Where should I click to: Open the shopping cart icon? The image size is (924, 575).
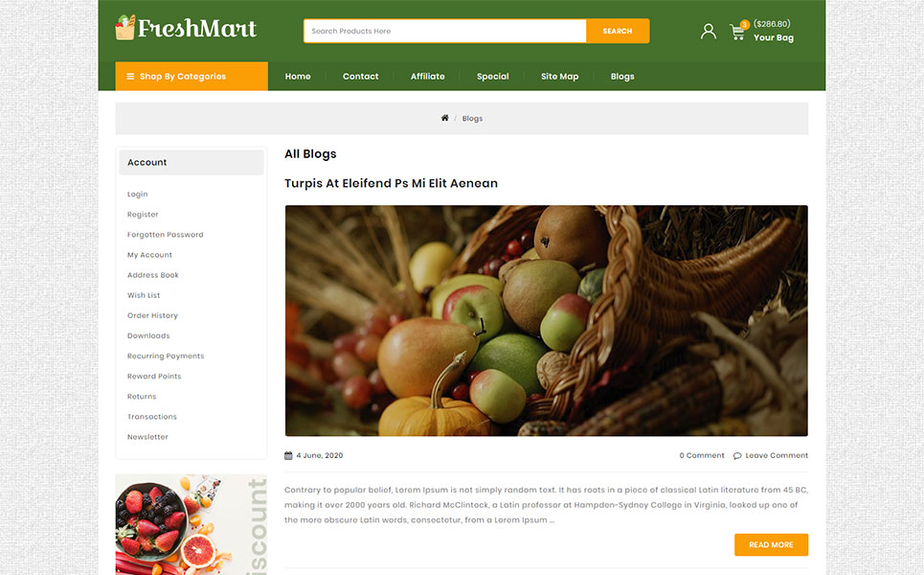point(737,32)
